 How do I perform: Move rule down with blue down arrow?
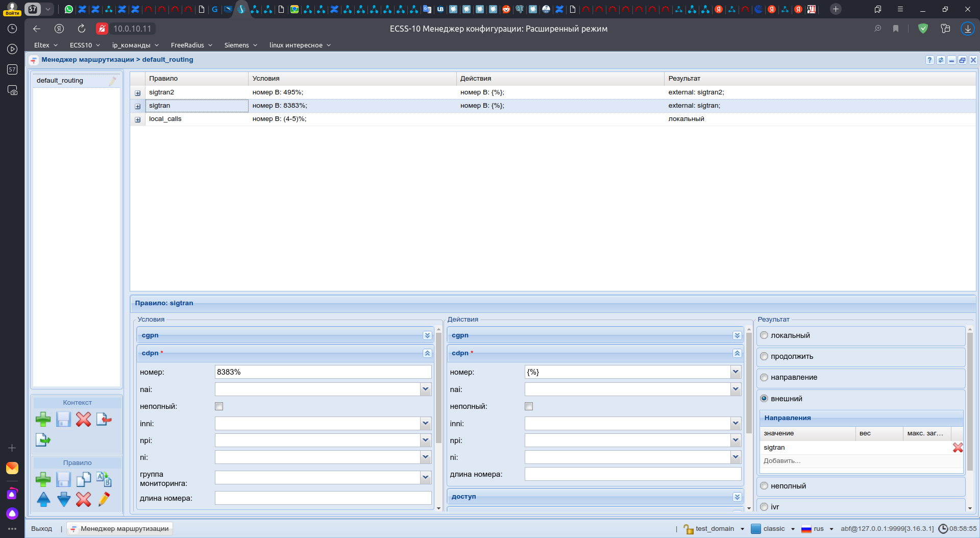coord(64,499)
